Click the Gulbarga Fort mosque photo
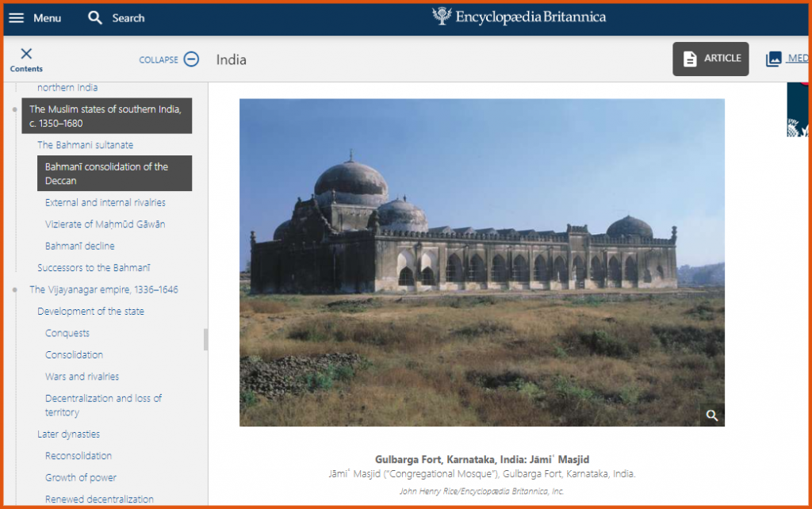The width and height of the screenshot is (812, 509). pyautogui.click(x=481, y=262)
